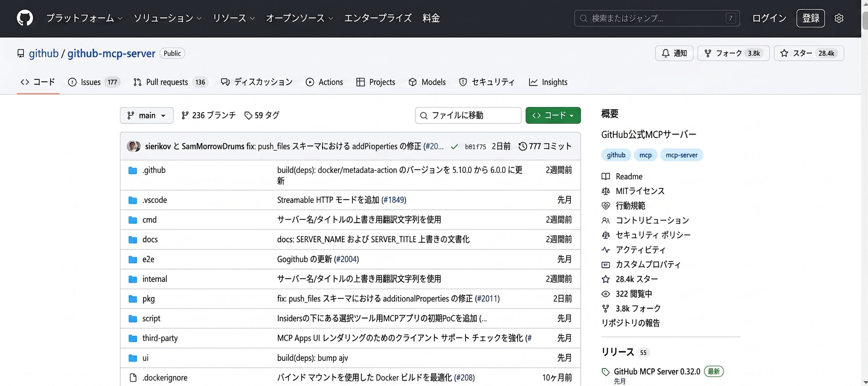Open the Readme book icon link
The height and width of the screenshot is (386, 868).
[606, 177]
